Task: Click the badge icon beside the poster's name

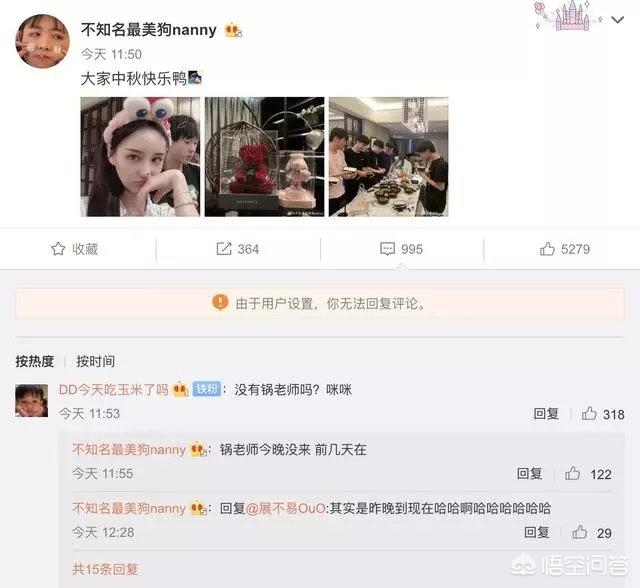Action: point(233,30)
